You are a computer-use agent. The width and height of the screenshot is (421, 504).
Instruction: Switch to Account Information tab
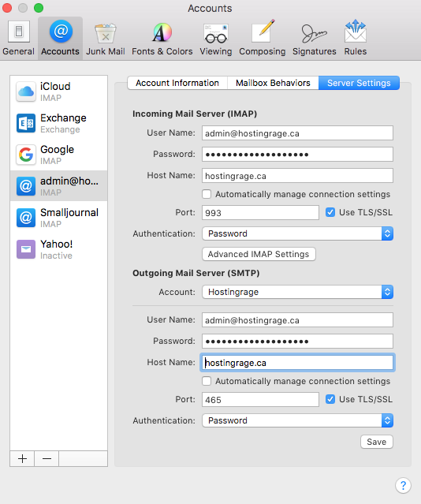coord(177,83)
